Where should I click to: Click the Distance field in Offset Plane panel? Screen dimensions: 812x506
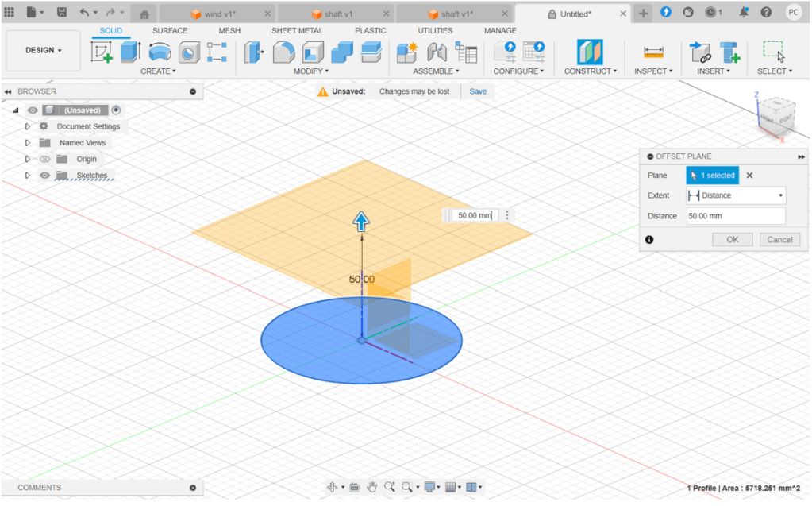[x=735, y=216]
